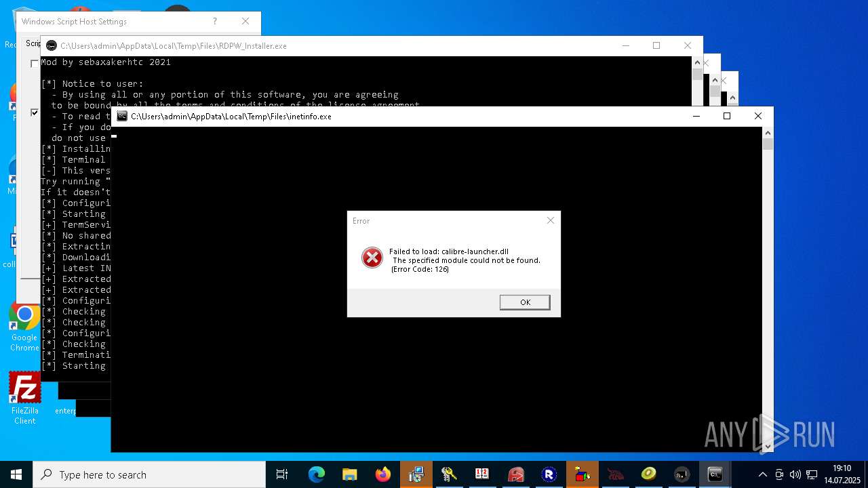
Task: Launch Microsoft Edge from taskbar
Action: point(317,474)
